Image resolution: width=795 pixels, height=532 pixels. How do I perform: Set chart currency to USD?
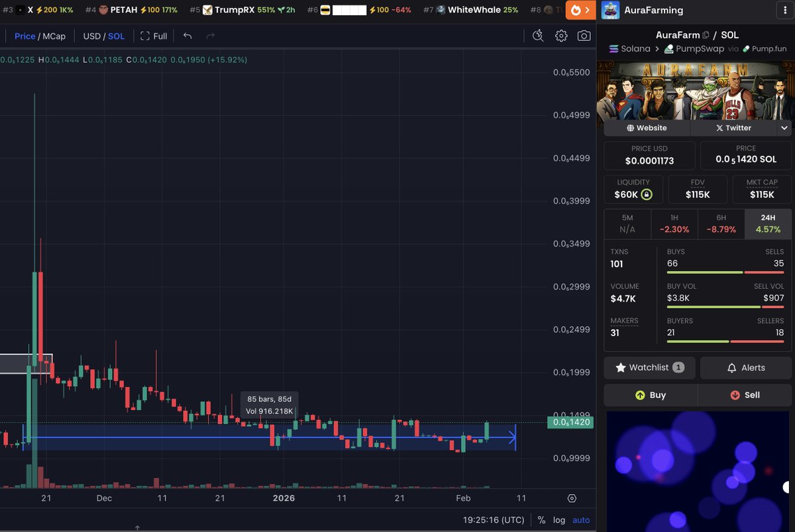[91, 36]
